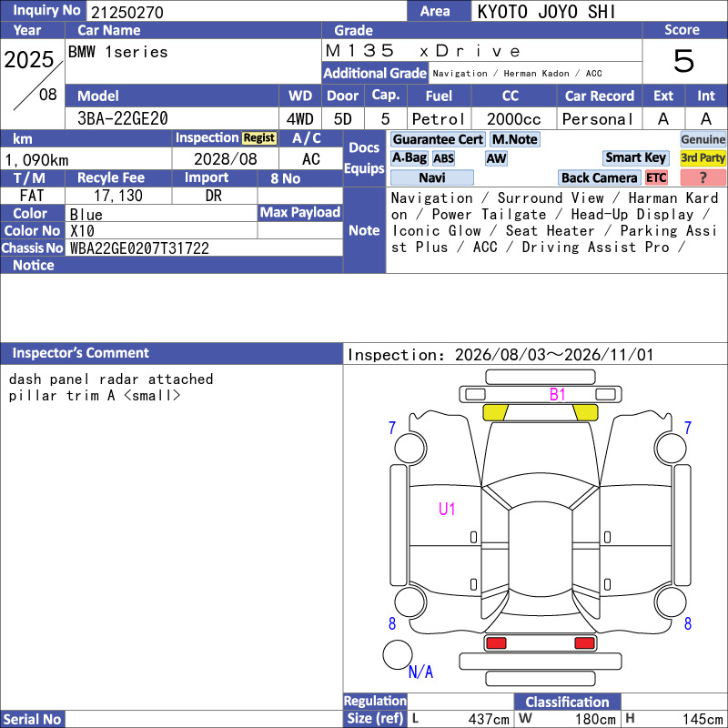Click the Petrol fuel value
This screenshot has width=728, height=728.
[x=439, y=119]
